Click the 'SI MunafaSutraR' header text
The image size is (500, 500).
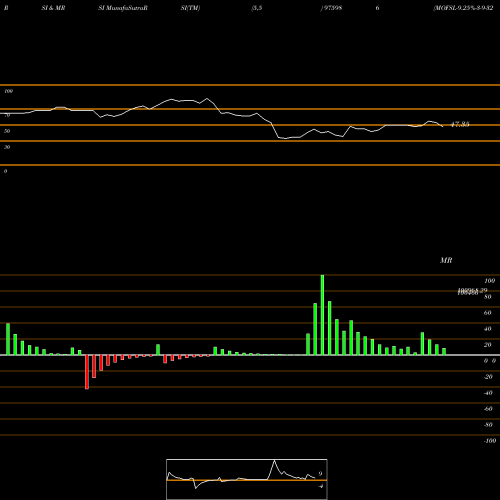tap(123, 8)
